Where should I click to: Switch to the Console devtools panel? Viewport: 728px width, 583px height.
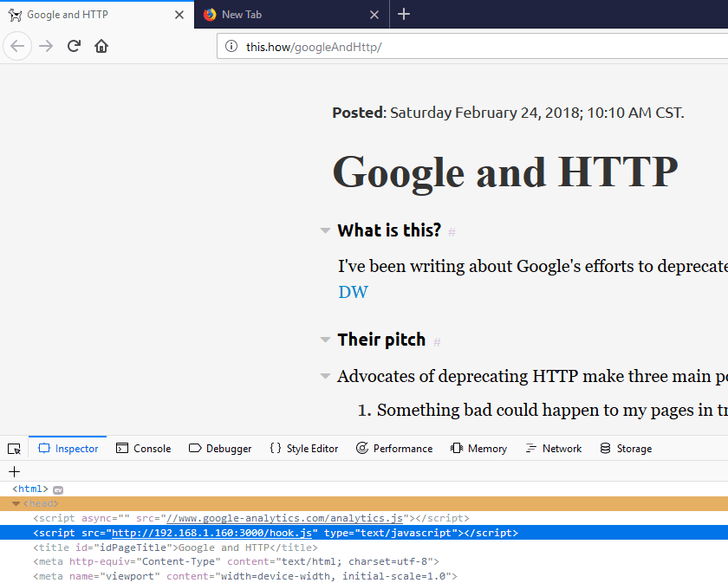coord(144,449)
